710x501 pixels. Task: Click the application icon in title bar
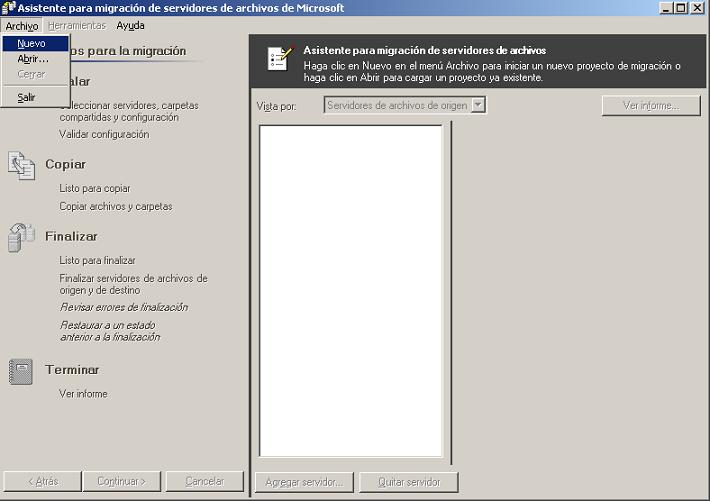(8, 8)
